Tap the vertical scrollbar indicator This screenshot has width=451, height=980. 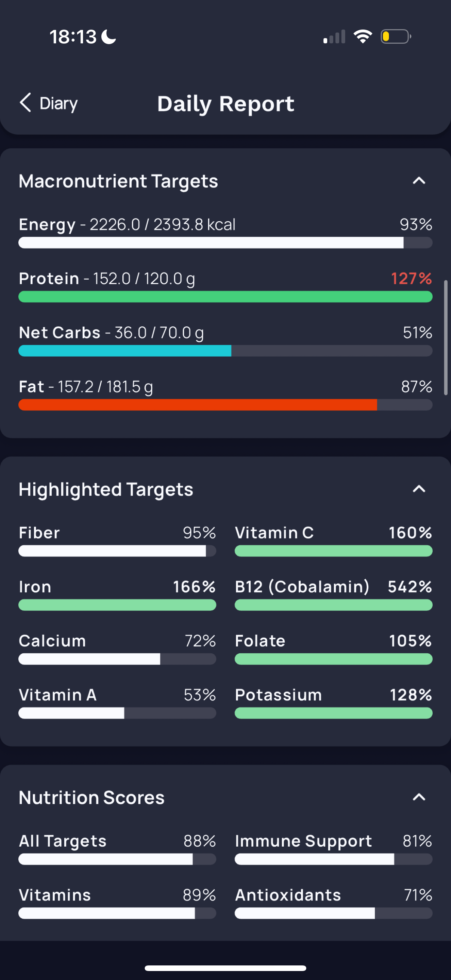(x=446, y=338)
